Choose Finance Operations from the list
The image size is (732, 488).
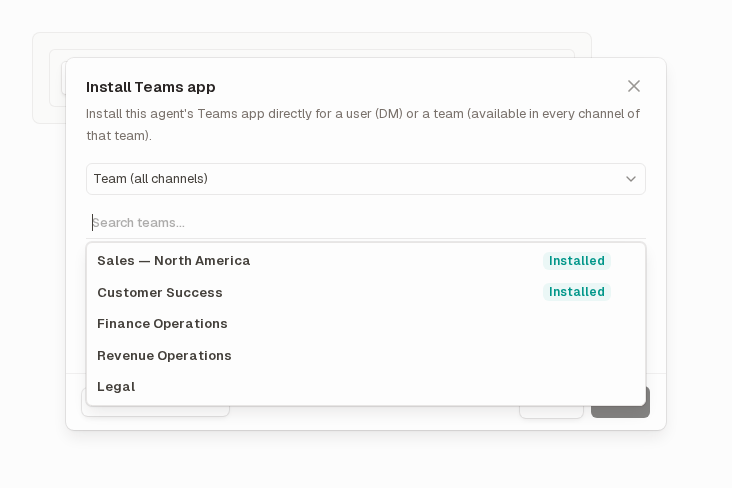[366, 324]
